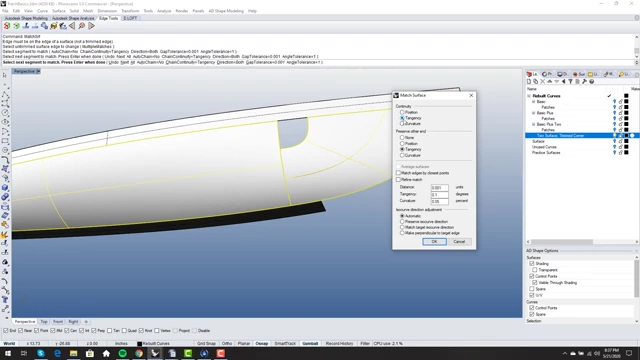Toggle the Quad osnap checkbox
This screenshot has width=640, height=360.
point(124,331)
